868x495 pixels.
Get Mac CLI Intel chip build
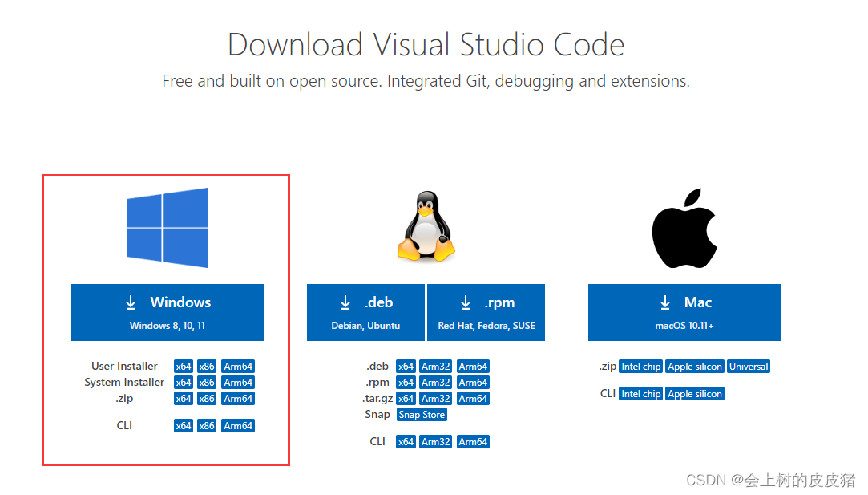(641, 394)
